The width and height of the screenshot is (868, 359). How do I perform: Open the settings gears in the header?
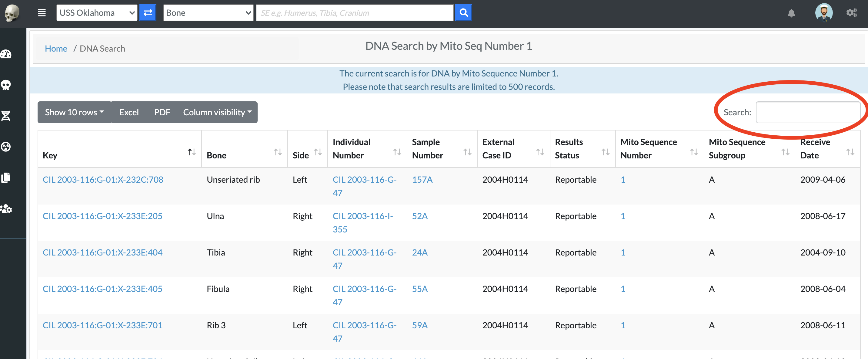click(852, 13)
